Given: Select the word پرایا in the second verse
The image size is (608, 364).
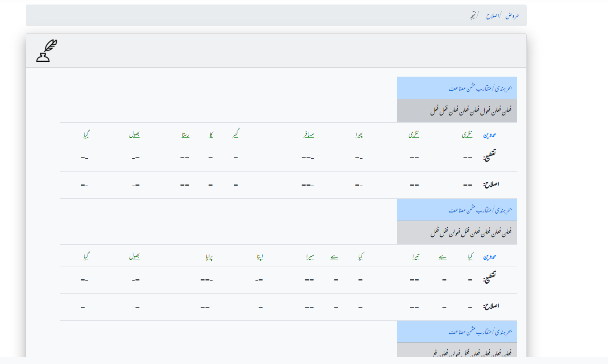Looking at the screenshot, I should (209, 256).
